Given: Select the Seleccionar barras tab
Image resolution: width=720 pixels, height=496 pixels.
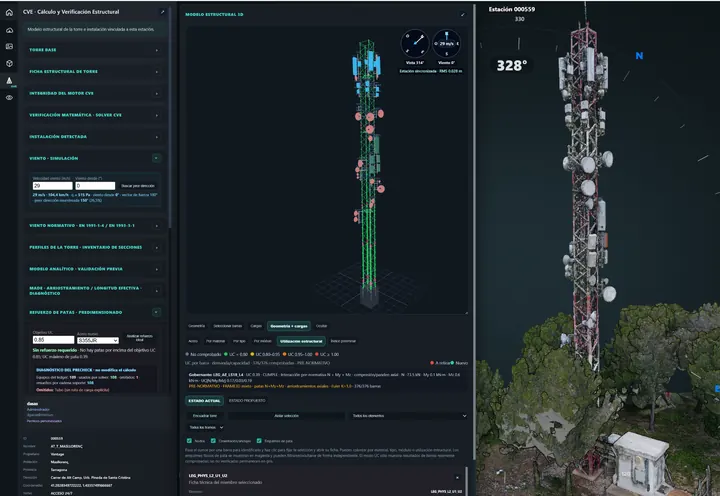Looking at the screenshot, I should click(227, 326).
